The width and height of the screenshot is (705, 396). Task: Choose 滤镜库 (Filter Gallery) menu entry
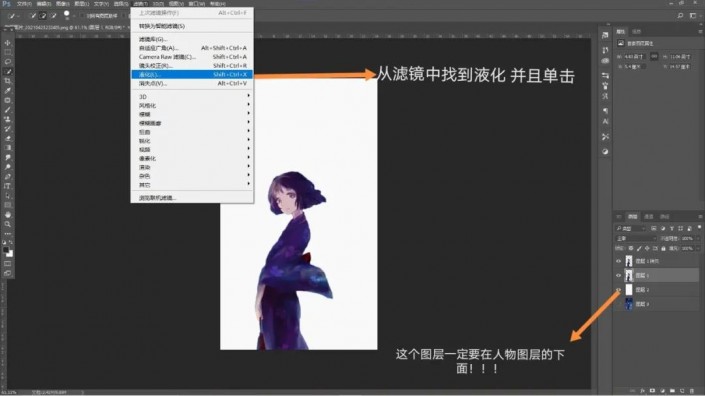192,39
